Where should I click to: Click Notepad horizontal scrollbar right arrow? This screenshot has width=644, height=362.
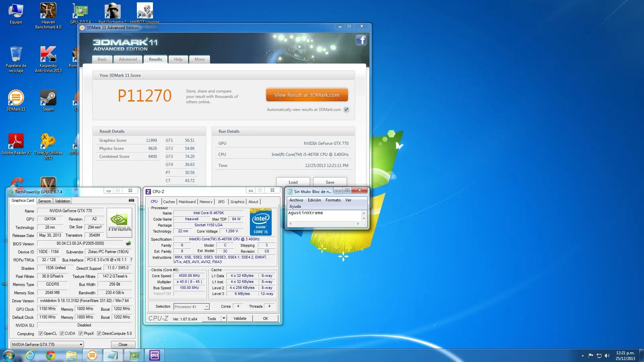pyautogui.click(x=358, y=223)
